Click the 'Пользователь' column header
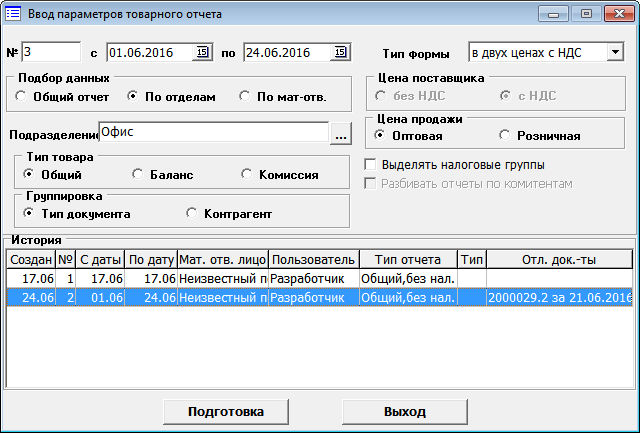 (x=313, y=260)
